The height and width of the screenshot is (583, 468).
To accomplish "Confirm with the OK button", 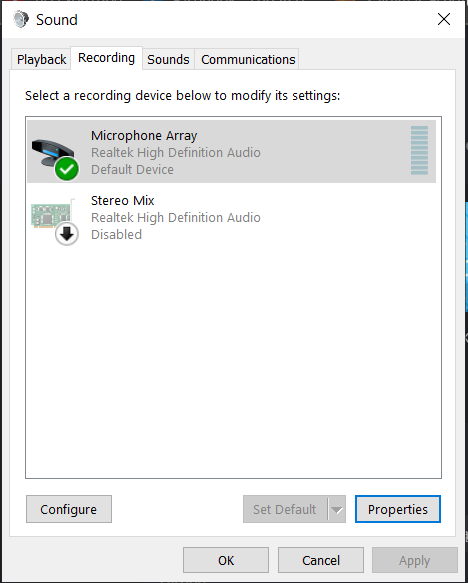I will click(x=226, y=560).
